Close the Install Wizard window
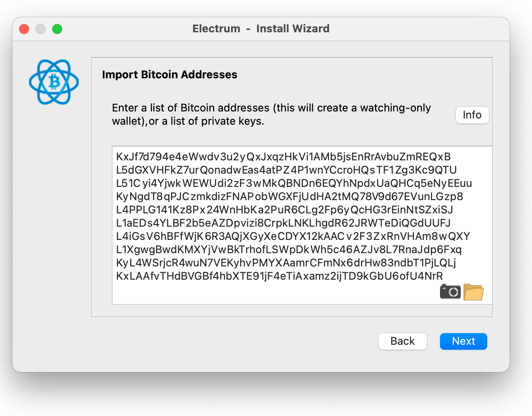The height and width of the screenshot is (416, 532). 24,29
